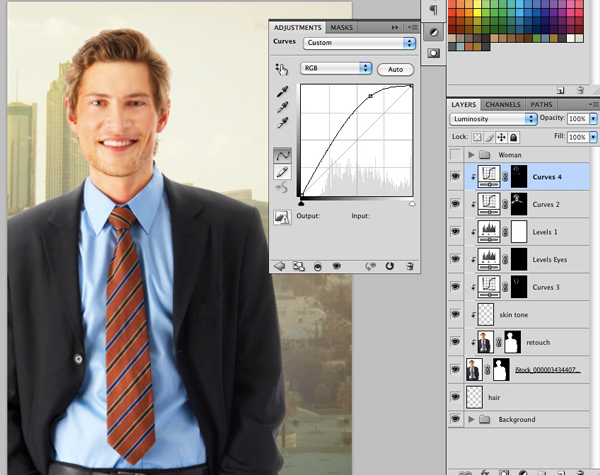Select the pencil draw curve tool
The image size is (600, 475).
(283, 172)
